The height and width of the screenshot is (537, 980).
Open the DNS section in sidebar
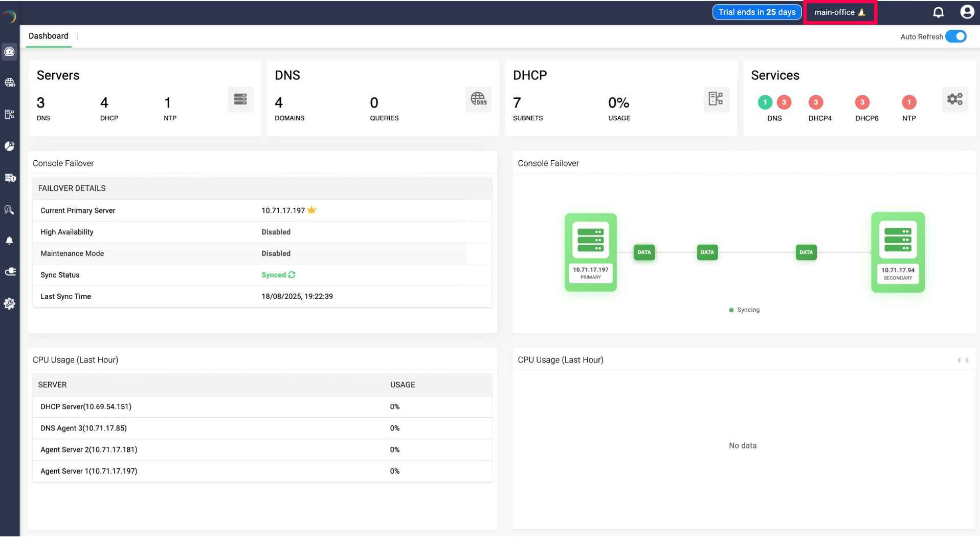click(x=10, y=82)
